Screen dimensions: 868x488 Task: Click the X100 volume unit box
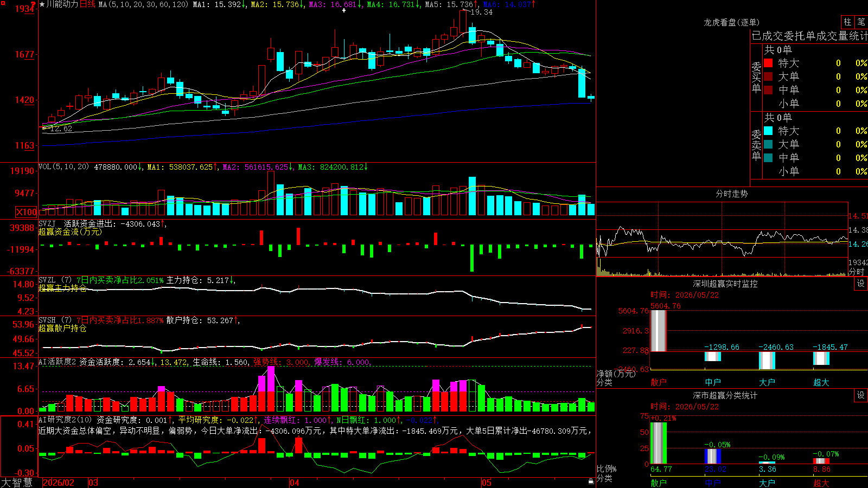coord(27,212)
